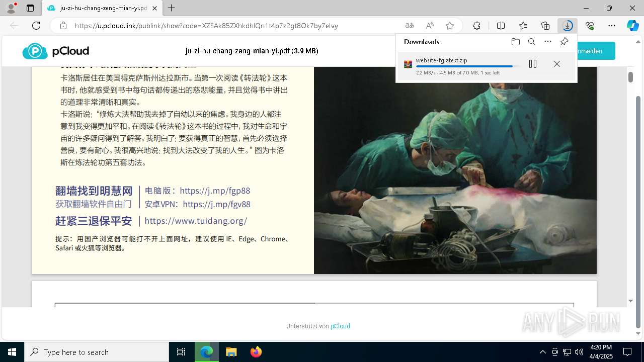
Task: Add this page to favorites
Action: tap(450, 26)
